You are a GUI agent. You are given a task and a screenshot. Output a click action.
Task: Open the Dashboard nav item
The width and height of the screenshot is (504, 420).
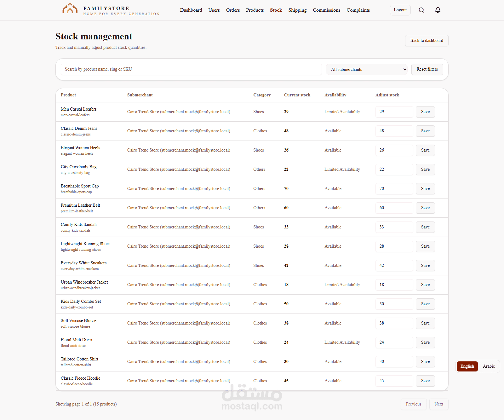pyautogui.click(x=191, y=10)
